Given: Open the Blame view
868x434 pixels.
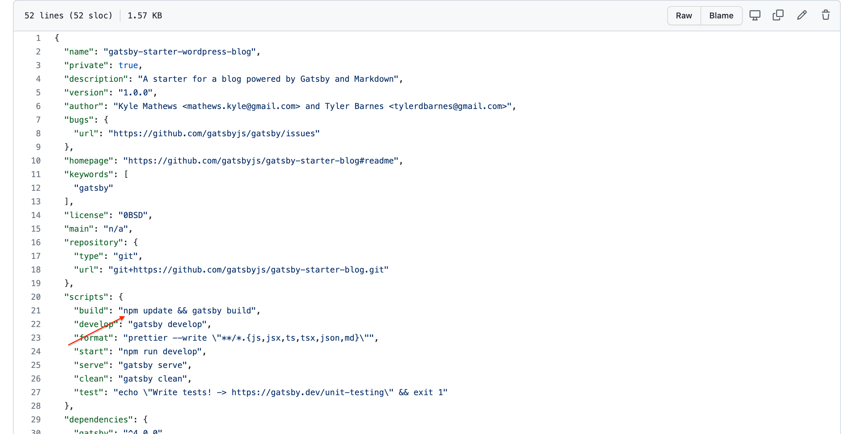Looking at the screenshot, I should pos(721,16).
